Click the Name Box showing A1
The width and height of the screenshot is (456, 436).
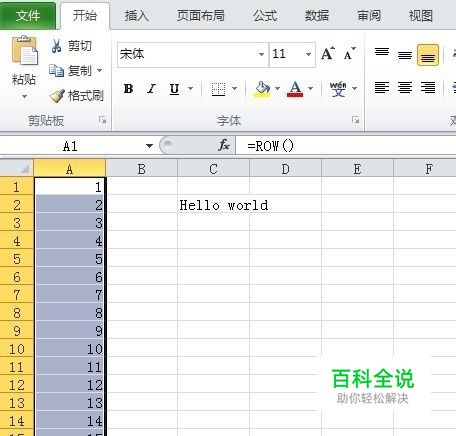[x=71, y=146]
